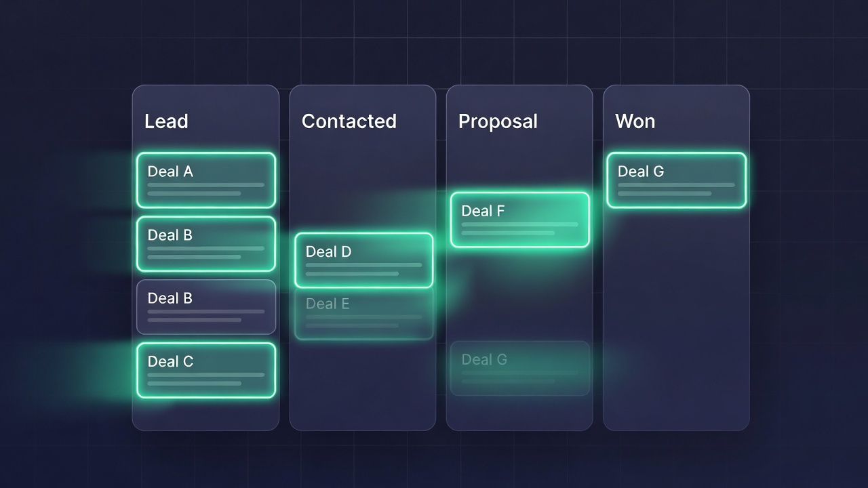This screenshot has height=488, width=868.
Task: Select the glowing green Deal B card
Action: 205,243
